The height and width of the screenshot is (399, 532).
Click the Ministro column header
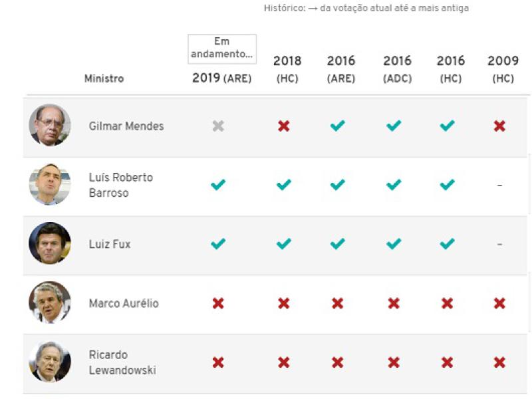pyautogui.click(x=104, y=78)
